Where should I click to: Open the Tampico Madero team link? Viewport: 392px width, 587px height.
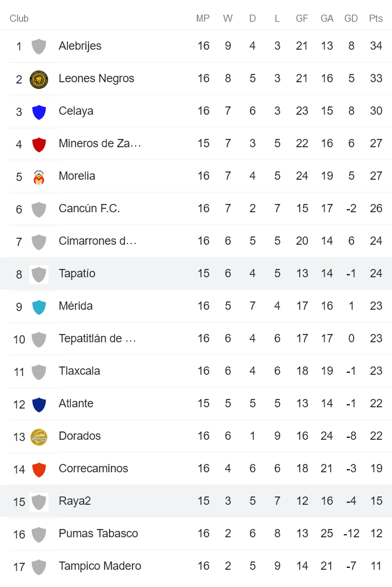pyautogui.click(x=99, y=566)
